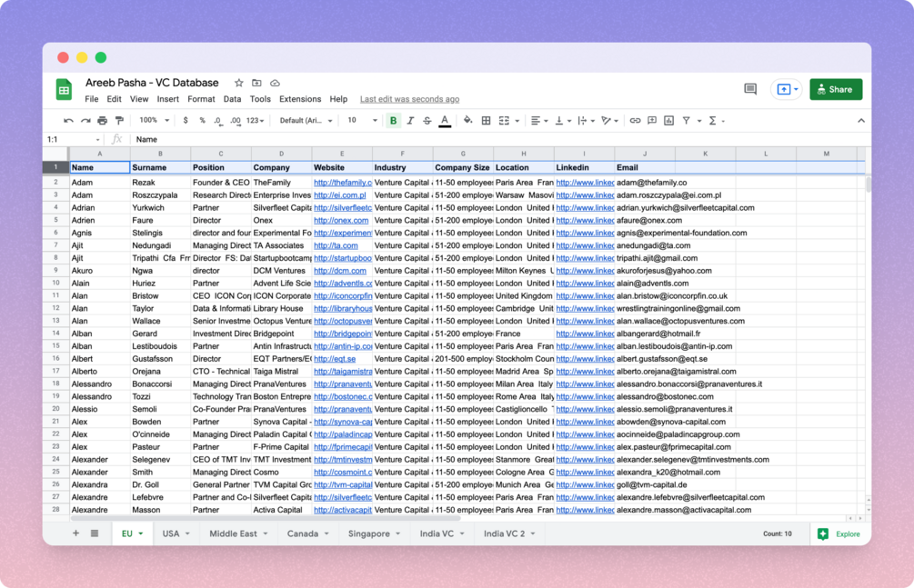Insert chart icon in toolbar

669,121
